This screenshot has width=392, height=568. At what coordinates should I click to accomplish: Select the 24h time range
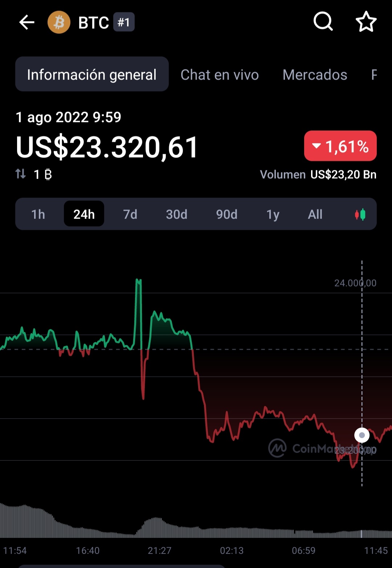pos(84,214)
